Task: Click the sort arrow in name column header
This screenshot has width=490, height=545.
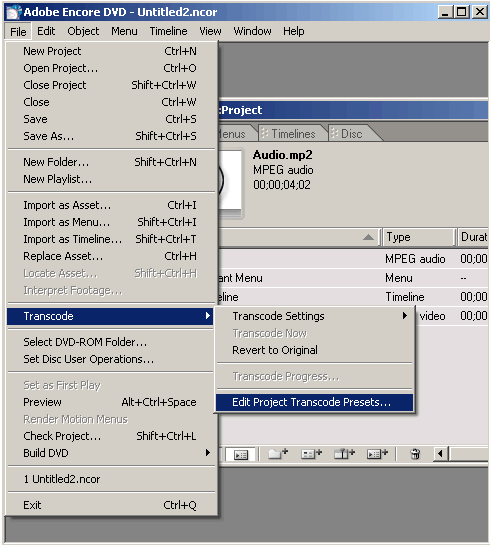Action: tap(368, 237)
